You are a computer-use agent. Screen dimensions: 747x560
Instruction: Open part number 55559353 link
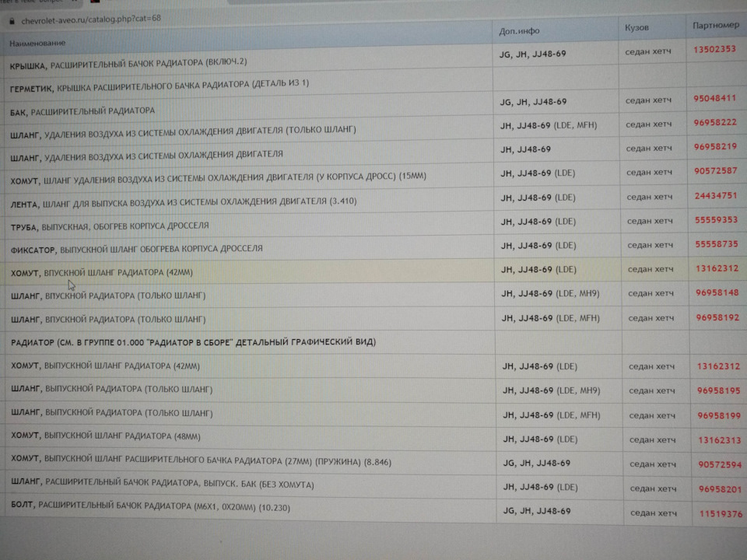pyautogui.click(x=716, y=220)
